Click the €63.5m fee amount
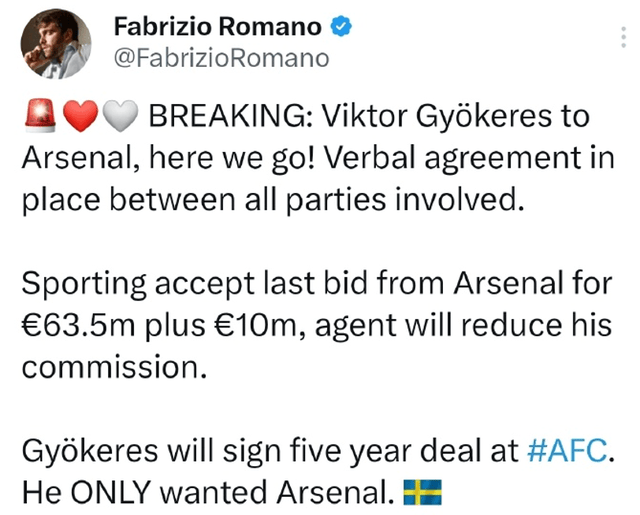Viewport: 640px width, 515px height. pyautogui.click(x=76, y=326)
